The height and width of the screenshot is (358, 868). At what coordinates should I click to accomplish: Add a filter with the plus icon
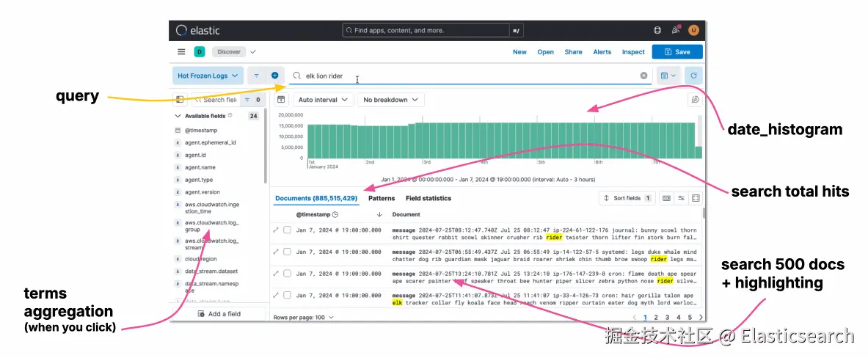(x=274, y=76)
